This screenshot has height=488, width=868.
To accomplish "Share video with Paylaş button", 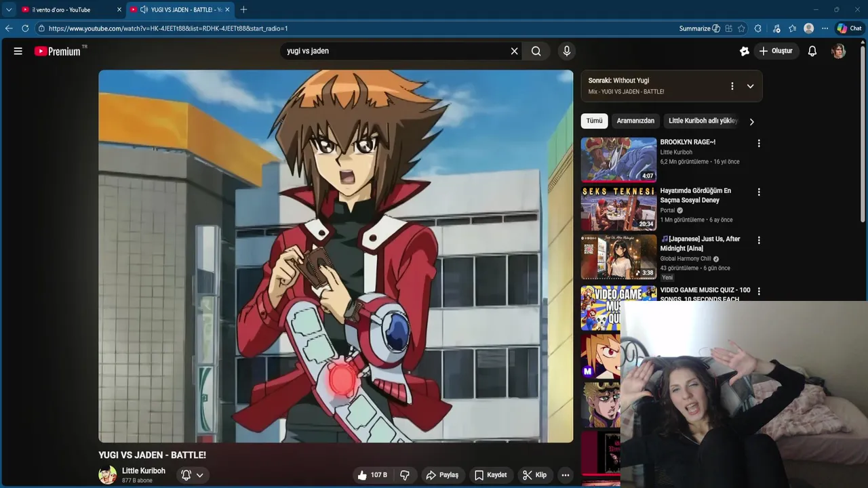I will (442, 475).
